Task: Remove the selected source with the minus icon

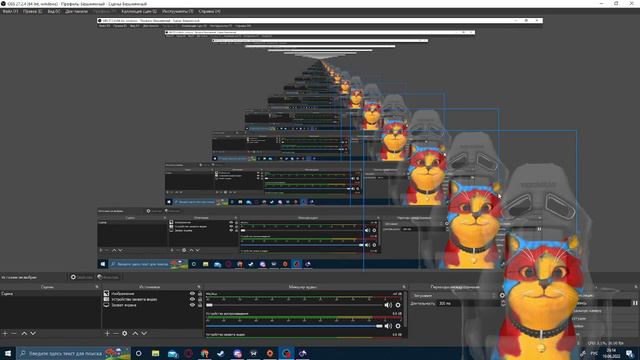Action: pos(116,333)
